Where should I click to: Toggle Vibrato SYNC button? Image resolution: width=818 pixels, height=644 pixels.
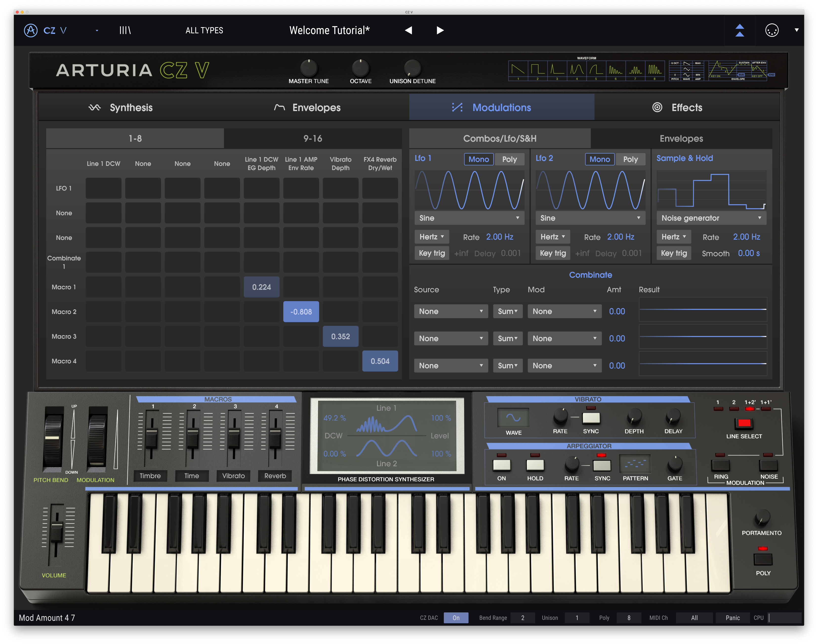pyautogui.click(x=591, y=418)
